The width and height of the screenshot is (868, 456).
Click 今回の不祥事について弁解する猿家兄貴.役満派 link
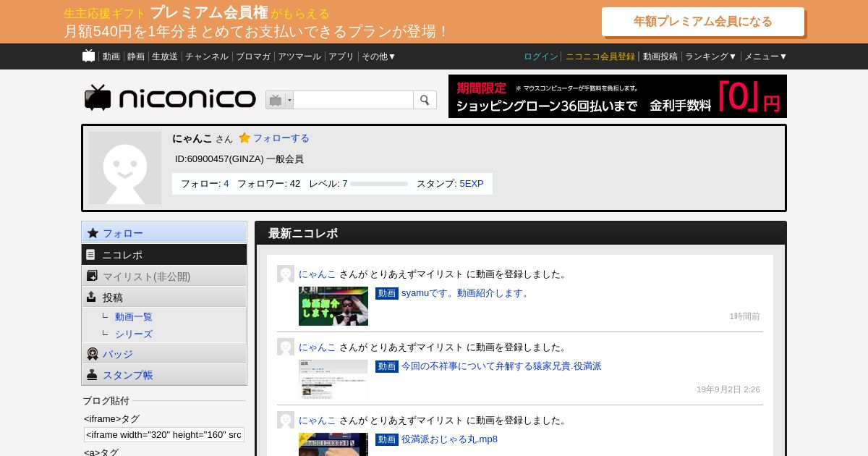501,366
